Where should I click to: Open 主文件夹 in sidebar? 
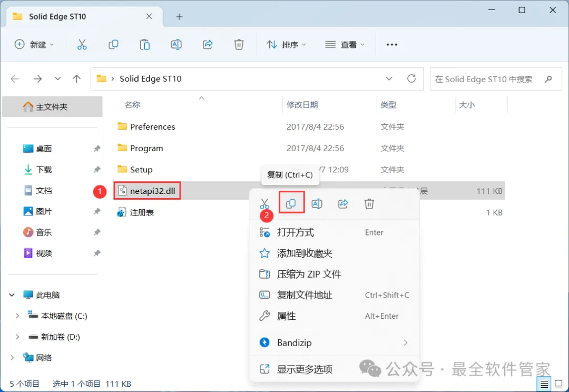(52, 107)
